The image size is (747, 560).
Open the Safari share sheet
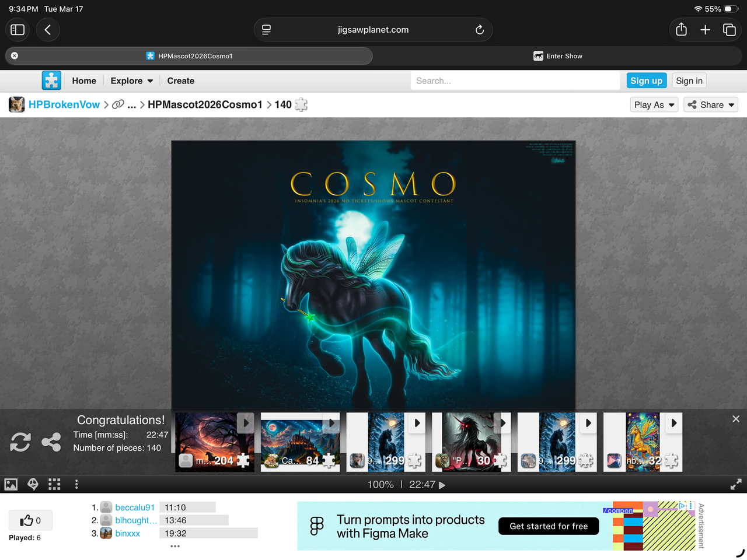(x=681, y=30)
